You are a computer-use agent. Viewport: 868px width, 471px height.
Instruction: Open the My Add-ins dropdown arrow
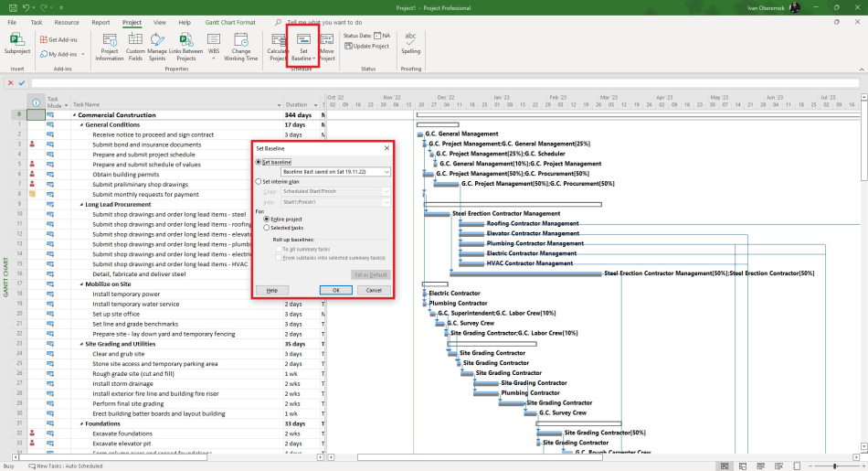click(x=83, y=54)
